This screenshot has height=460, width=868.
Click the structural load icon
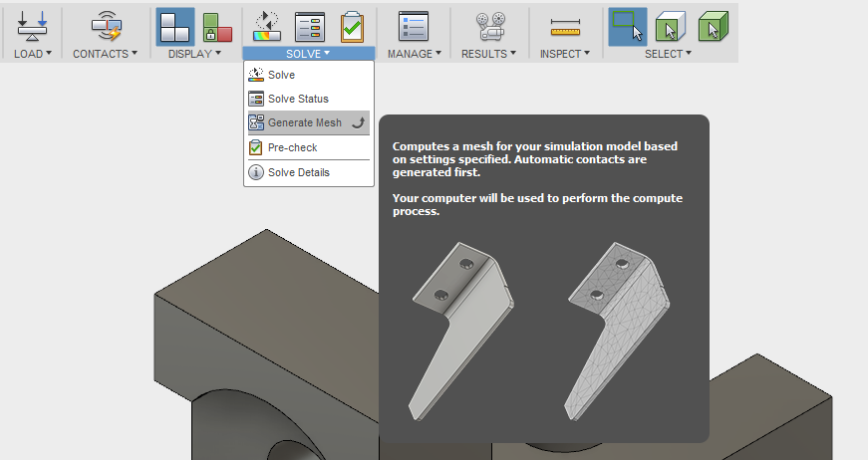pyautogui.click(x=32, y=26)
